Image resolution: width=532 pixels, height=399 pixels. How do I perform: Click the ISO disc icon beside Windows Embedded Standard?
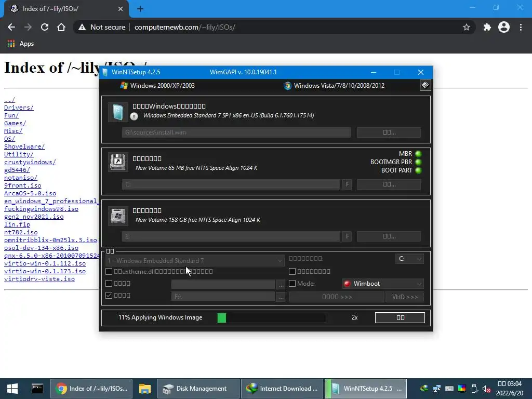point(134,116)
